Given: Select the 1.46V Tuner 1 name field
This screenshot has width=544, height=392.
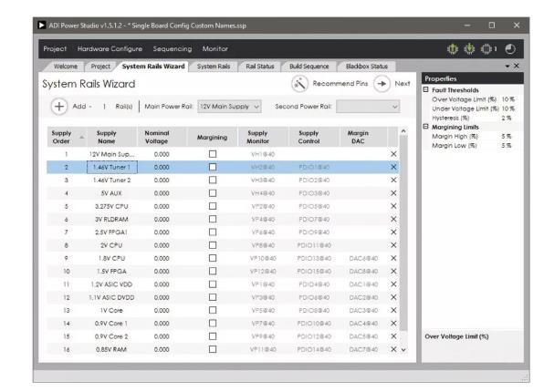Looking at the screenshot, I should click(111, 167).
